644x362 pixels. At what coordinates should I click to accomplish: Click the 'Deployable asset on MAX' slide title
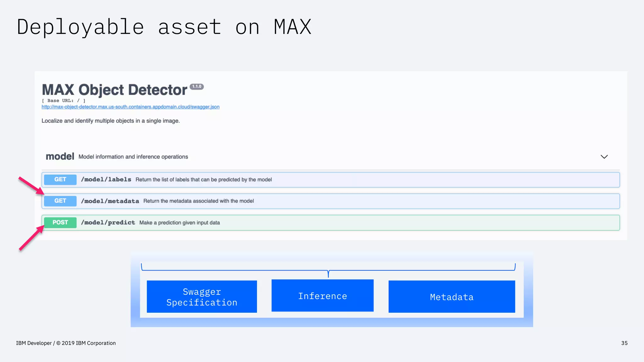pos(164,27)
